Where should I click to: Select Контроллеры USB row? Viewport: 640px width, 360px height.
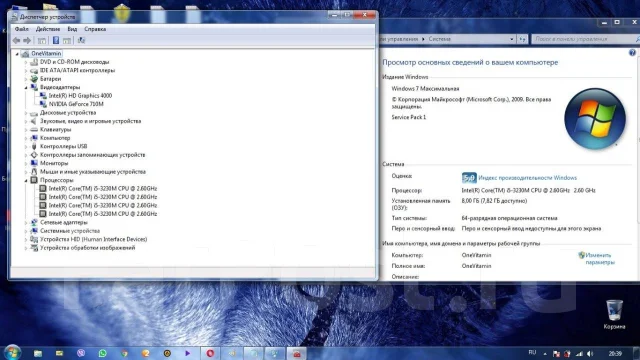coord(64,146)
